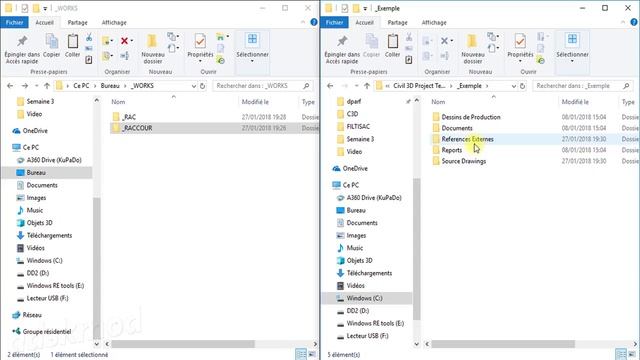640x360 pixels.
Task: Create Nouveau dossier in _Exemple window
Action: coord(473,49)
